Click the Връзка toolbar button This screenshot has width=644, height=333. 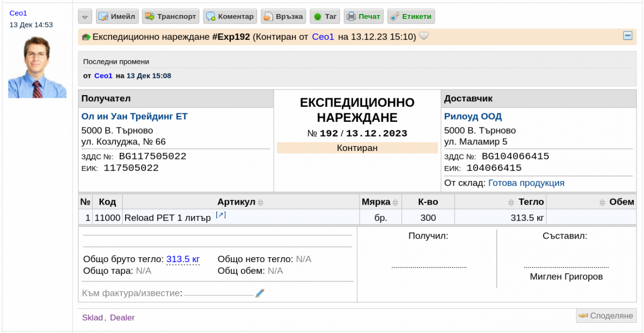[284, 17]
